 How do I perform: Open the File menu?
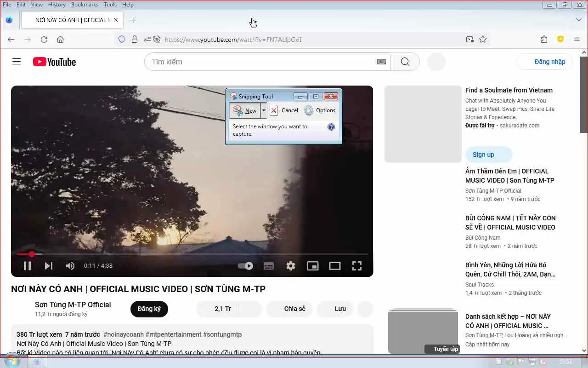[7, 5]
